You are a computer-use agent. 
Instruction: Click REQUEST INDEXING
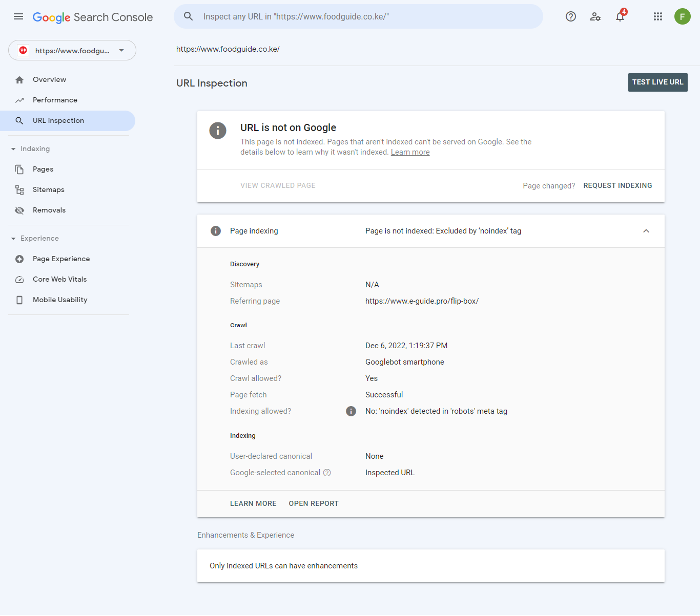(617, 185)
